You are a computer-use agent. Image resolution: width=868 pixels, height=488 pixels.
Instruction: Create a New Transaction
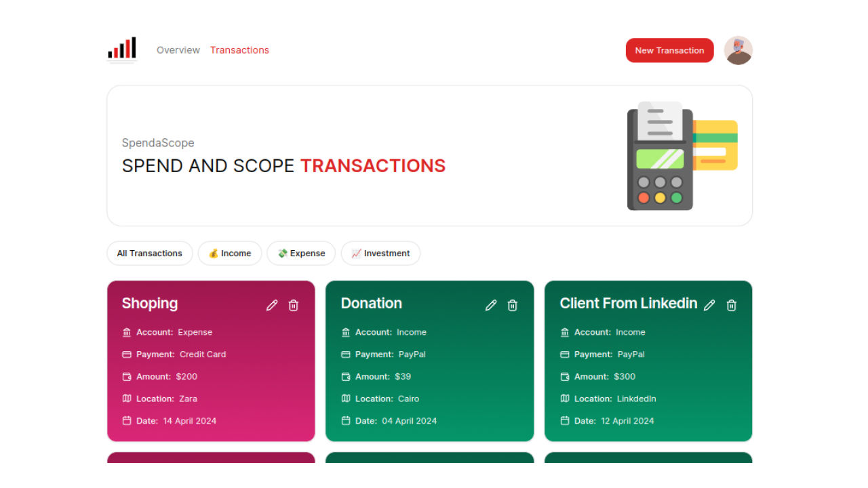[669, 50]
